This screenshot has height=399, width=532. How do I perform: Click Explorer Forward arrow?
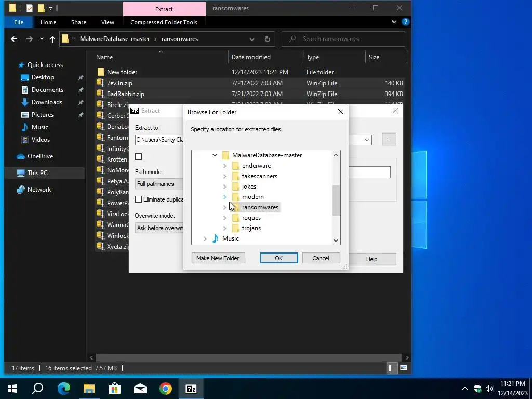(30, 39)
